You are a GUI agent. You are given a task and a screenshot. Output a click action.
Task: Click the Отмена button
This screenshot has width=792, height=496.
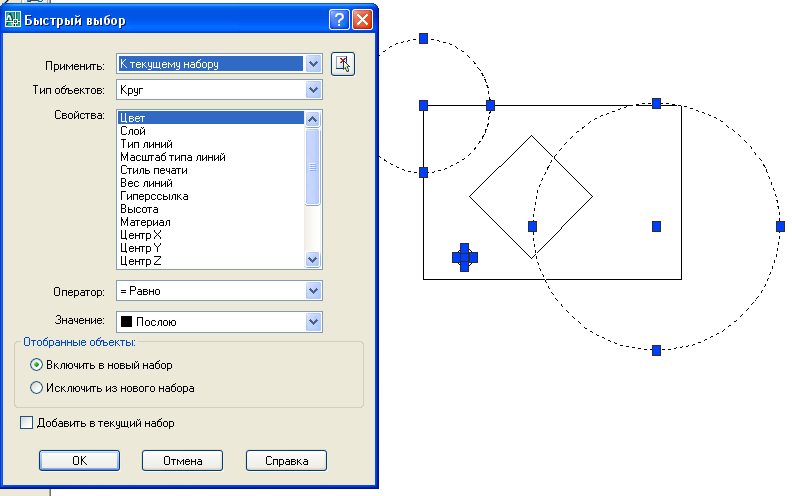click(x=182, y=461)
